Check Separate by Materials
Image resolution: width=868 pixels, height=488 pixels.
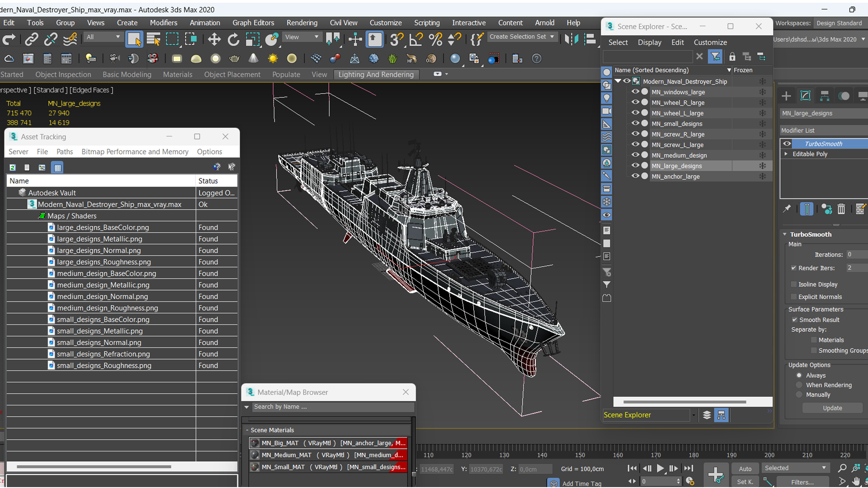[814, 340]
